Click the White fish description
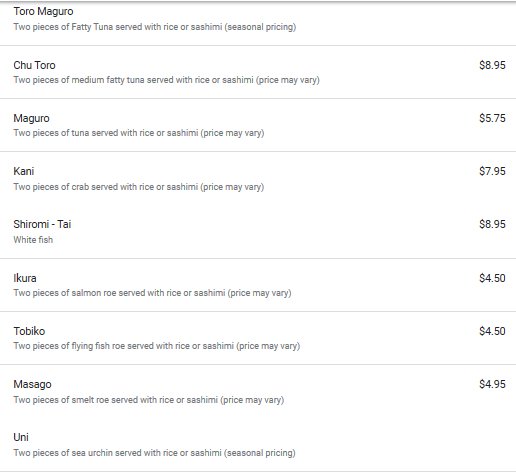This screenshot has height=474, width=516. [33, 240]
